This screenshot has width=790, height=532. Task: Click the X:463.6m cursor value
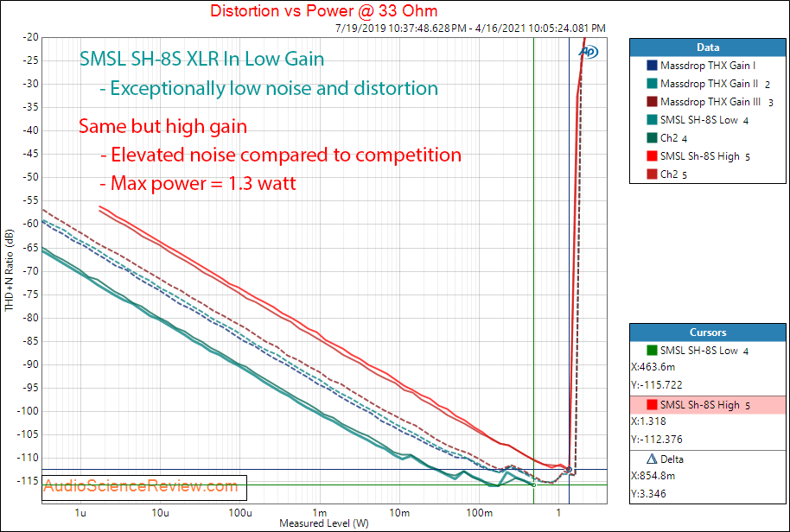tap(653, 367)
